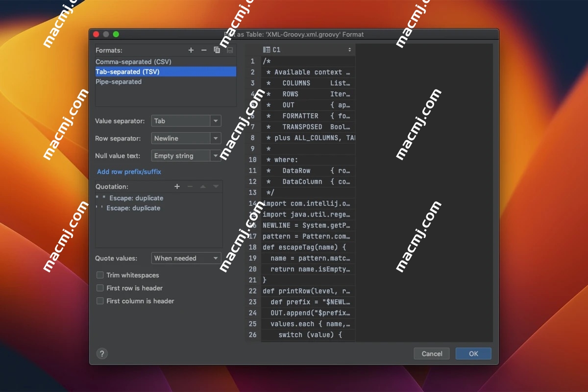588x392 pixels.
Task: Open the Row separator dropdown
Action: (x=216, y=138)
